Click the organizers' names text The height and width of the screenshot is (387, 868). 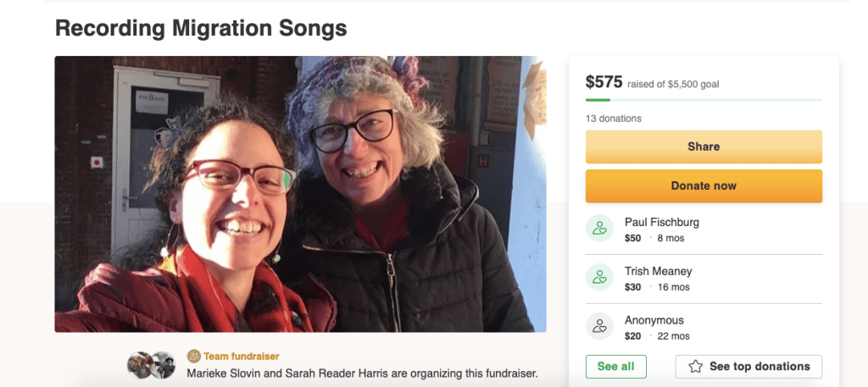[x=362, y=373]
